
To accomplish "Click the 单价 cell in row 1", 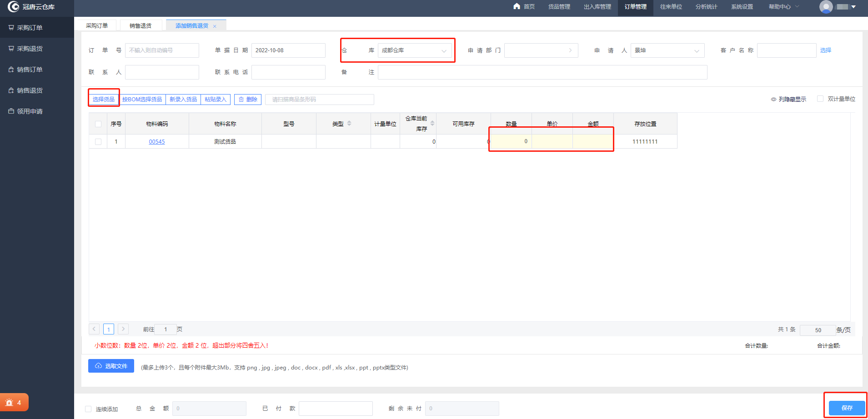I will (552, 141).
